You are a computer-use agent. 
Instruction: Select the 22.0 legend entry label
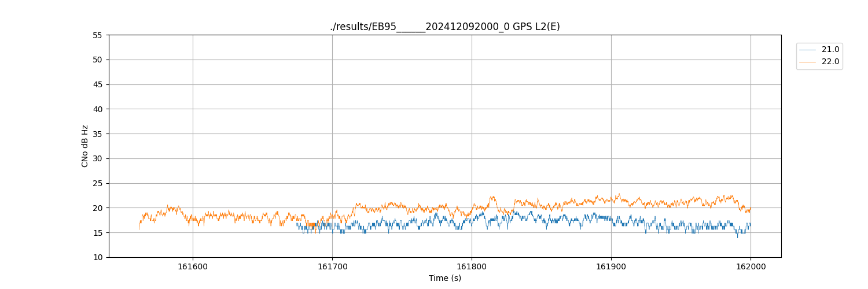point(830,62)
